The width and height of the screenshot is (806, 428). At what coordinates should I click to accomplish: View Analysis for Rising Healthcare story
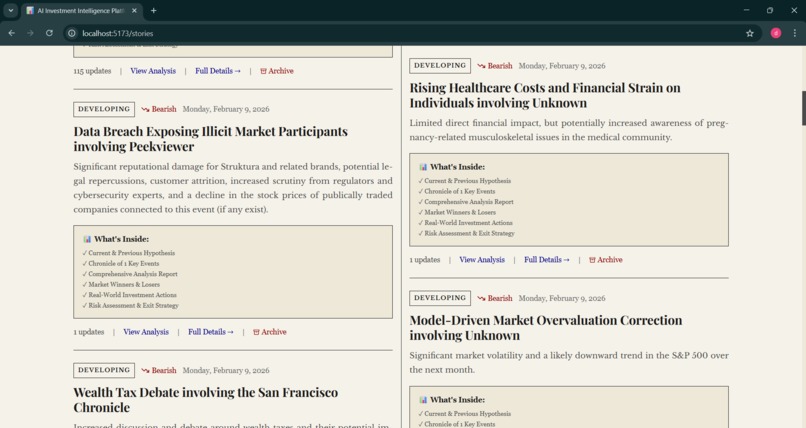(482, 260)
